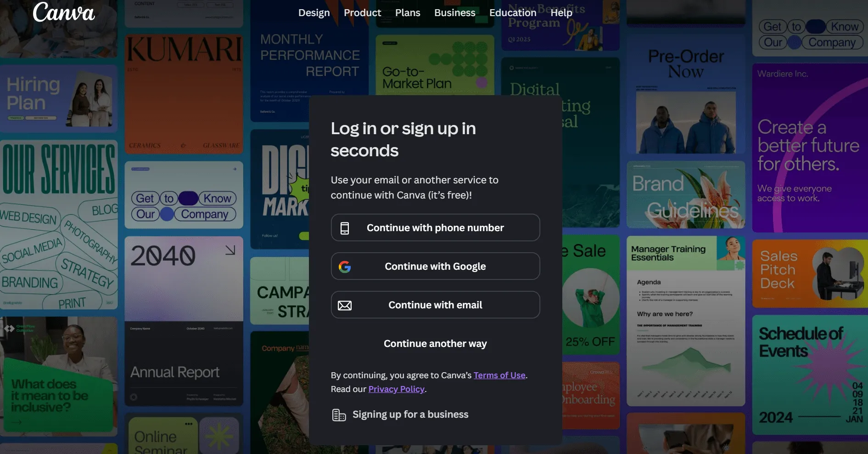Image resolution: width=868 pixels, height=454 pixels.
Task: Click the Canva logo
Action: (64, 12)
